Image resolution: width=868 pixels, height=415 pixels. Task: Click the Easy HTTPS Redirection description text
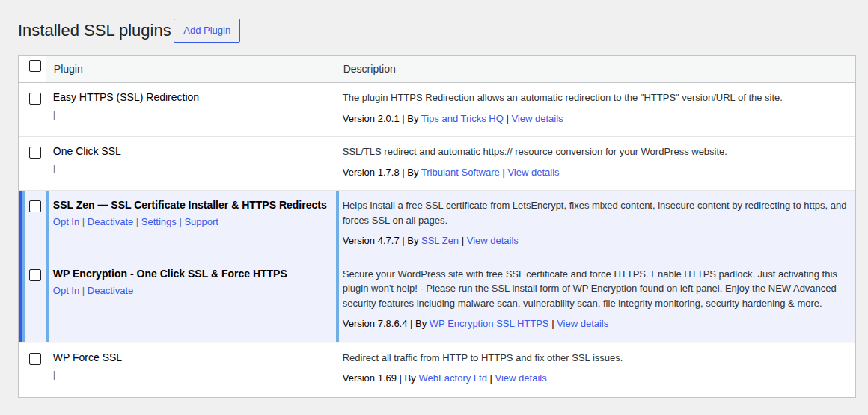coord(563,97)
